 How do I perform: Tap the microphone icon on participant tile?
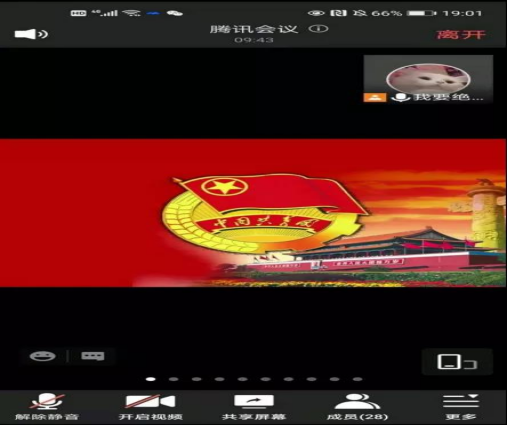click(400, 97)
